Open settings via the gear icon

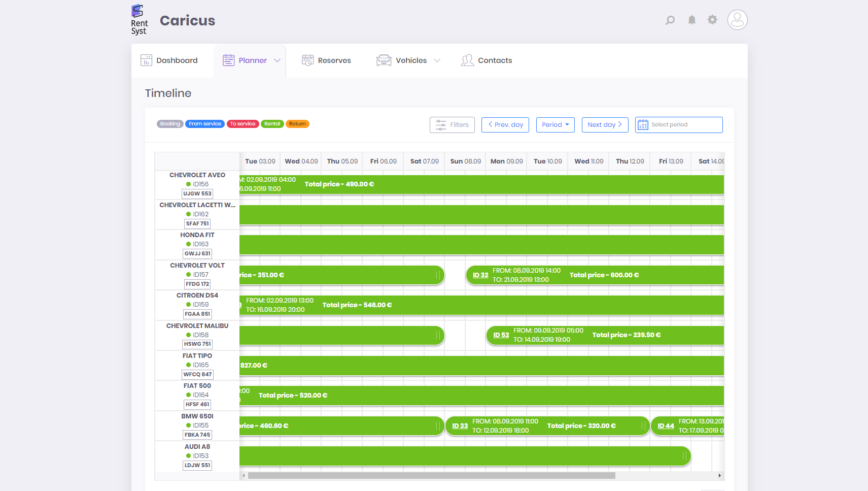tap(712, 20)
